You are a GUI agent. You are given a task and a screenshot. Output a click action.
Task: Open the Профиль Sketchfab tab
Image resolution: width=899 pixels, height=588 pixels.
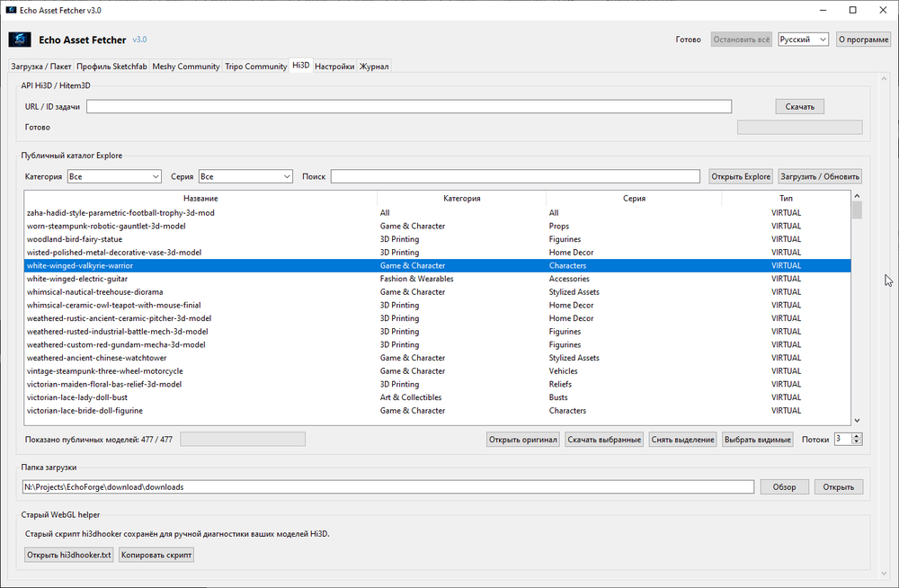tap(111, 67)
